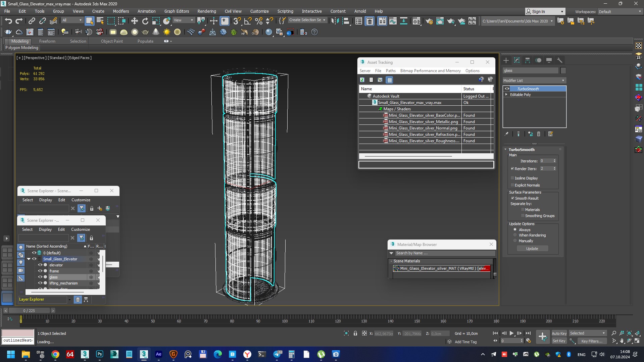Screen dimensions: 644x362
Task: Toggle the Angle Snap icon
Action: point(248,21)
